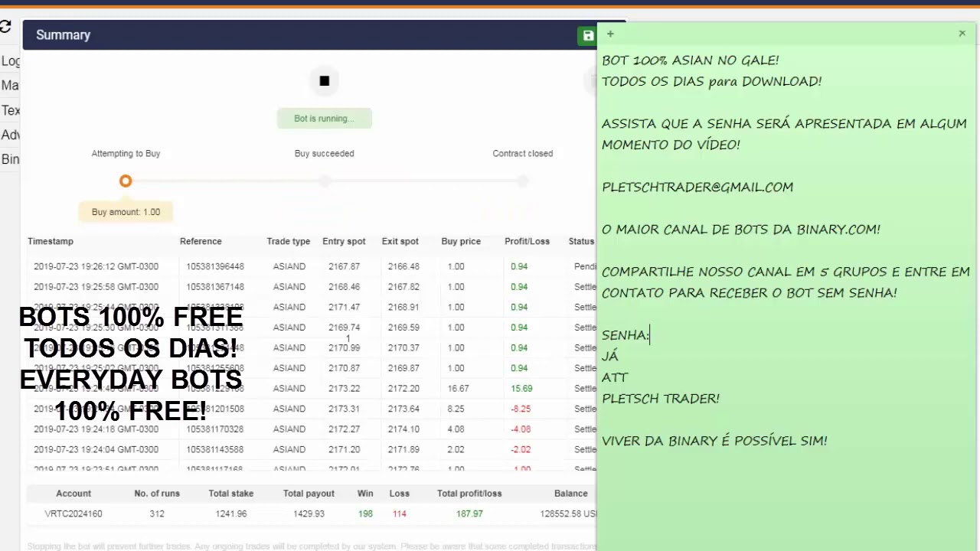Screen dimensions: 980x551
Task: Click the Buy amount: 1.00 label
Action: coord(126,212)
